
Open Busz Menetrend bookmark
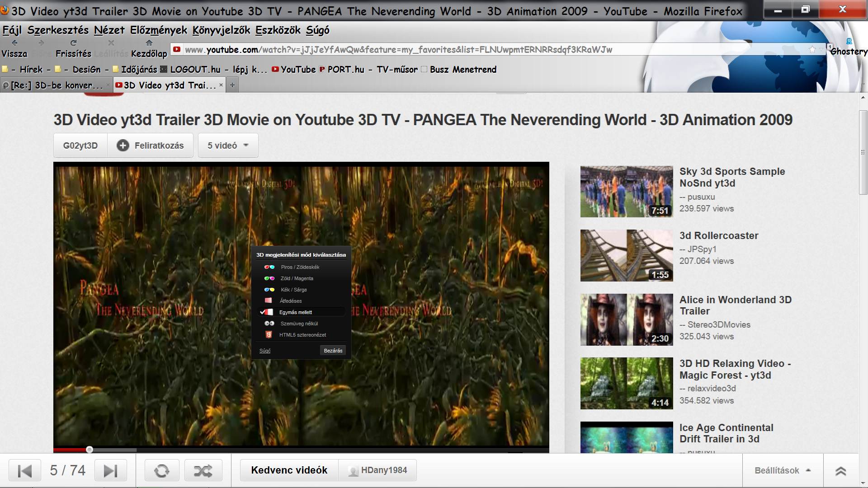(459, 70)
